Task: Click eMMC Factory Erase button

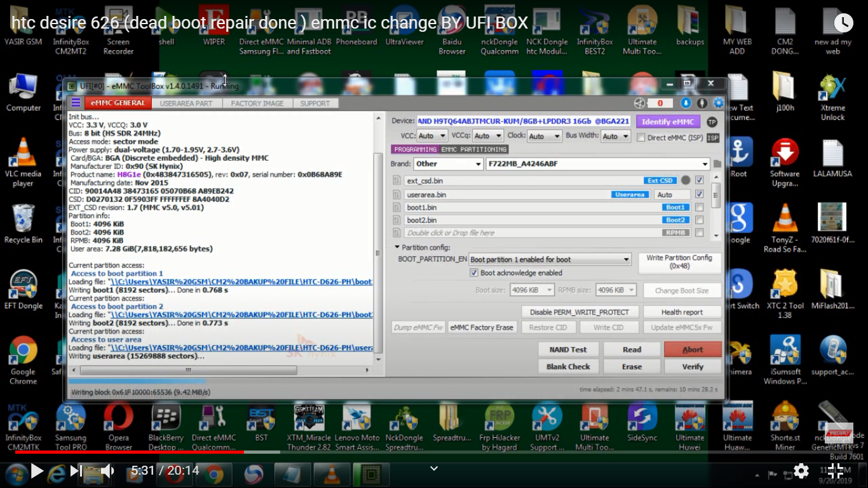Action: 482,327
